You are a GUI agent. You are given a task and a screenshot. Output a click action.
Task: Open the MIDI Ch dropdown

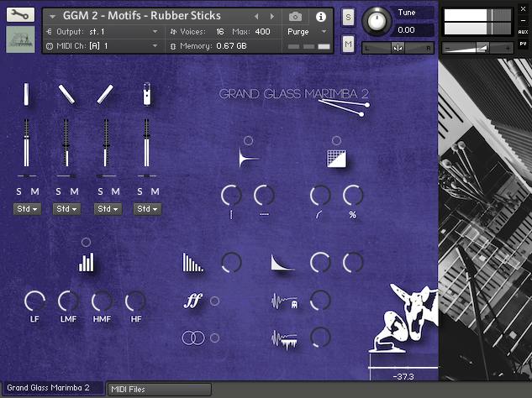[104, 46]
